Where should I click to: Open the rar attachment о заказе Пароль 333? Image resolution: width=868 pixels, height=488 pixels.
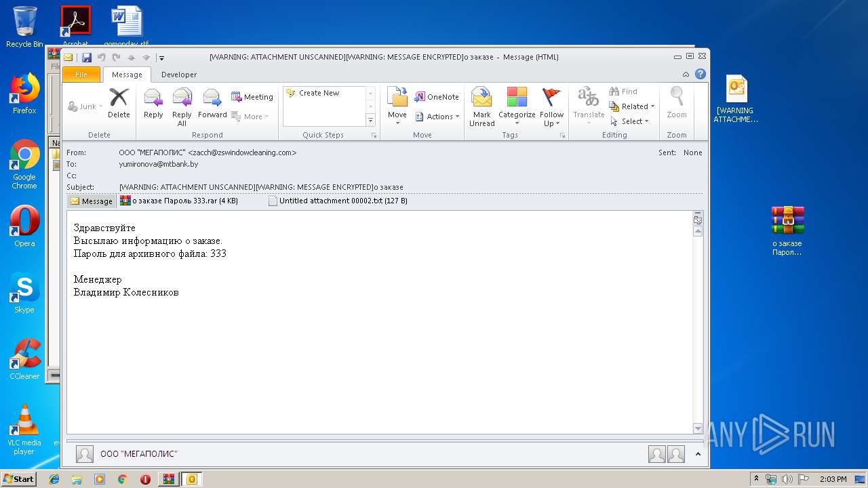[x=179, y=201]
